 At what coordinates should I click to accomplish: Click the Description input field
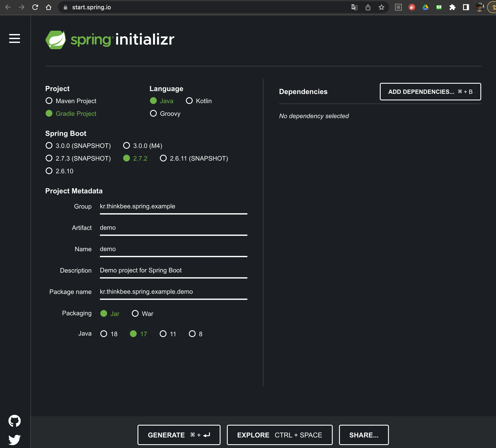coord(173,271)
